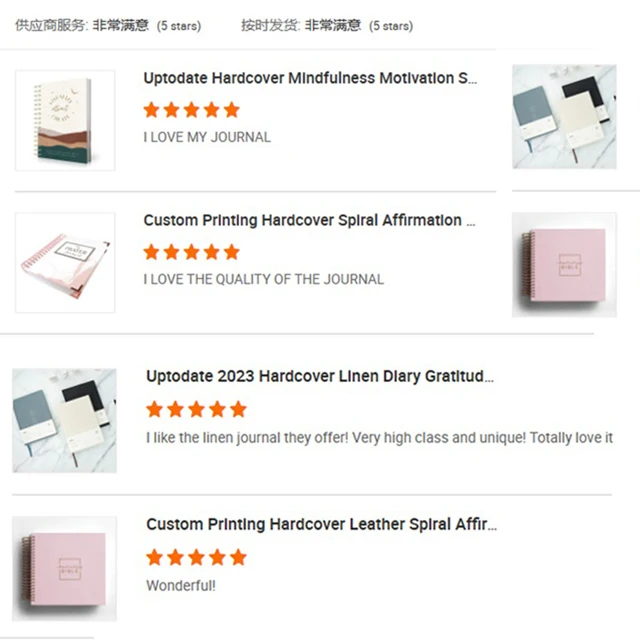Click the stars above "I LOVE MY JOURNAL"
Viewport: 640px width, 640px height.
point(191,110)
